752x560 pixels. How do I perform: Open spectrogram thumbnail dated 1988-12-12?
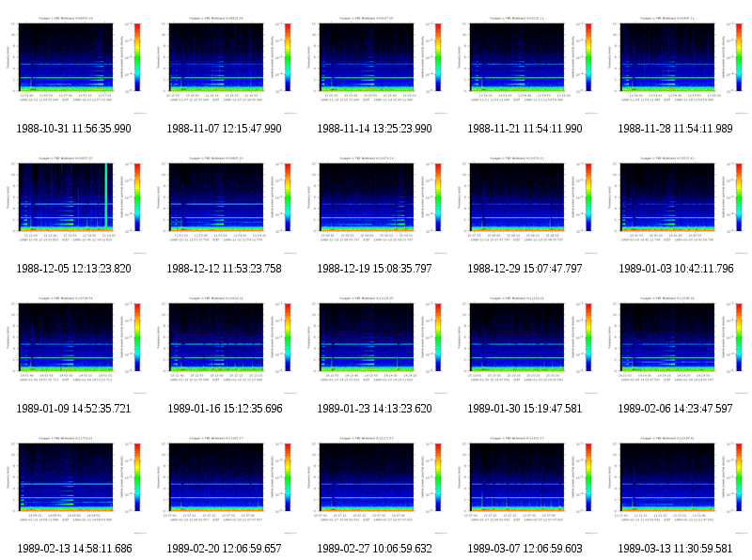click(225, 205)
